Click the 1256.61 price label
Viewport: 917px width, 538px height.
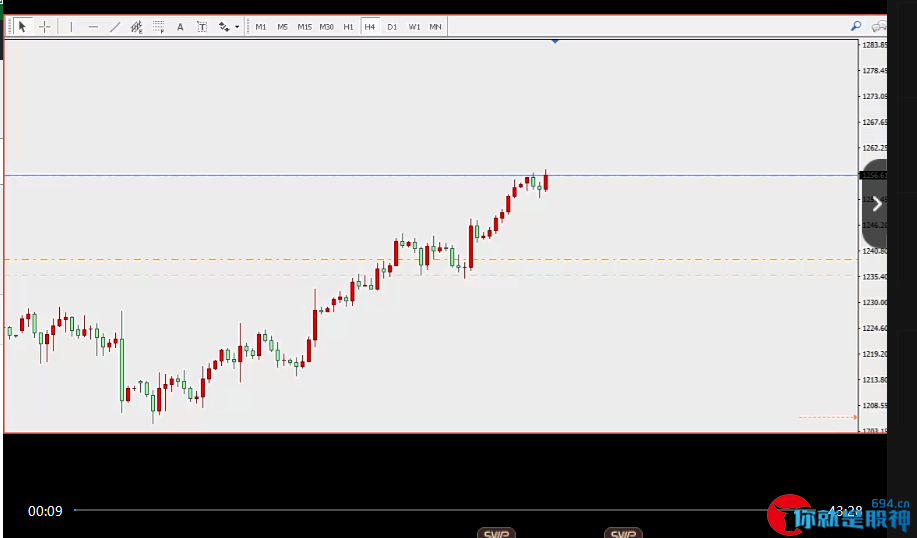point(873,175)
